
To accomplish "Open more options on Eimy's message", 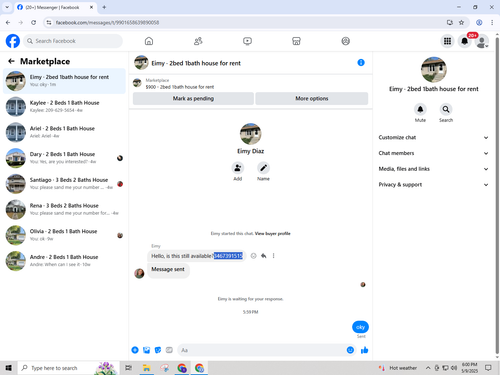I will coord(273,256).
